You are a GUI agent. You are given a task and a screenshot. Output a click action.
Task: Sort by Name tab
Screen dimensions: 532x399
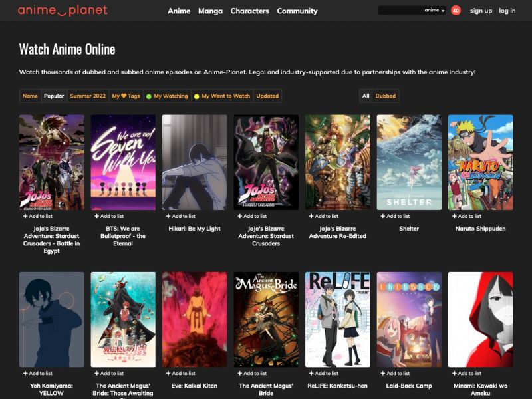coord(30,96)
